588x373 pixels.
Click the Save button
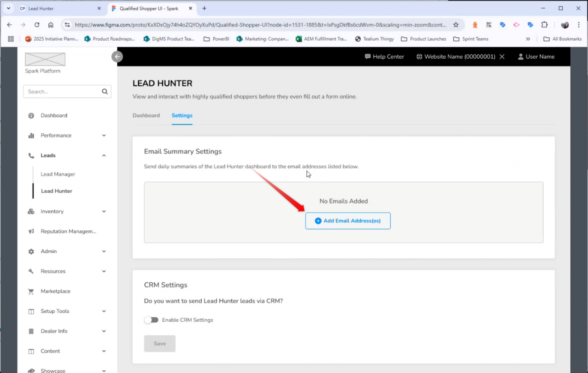160,344
